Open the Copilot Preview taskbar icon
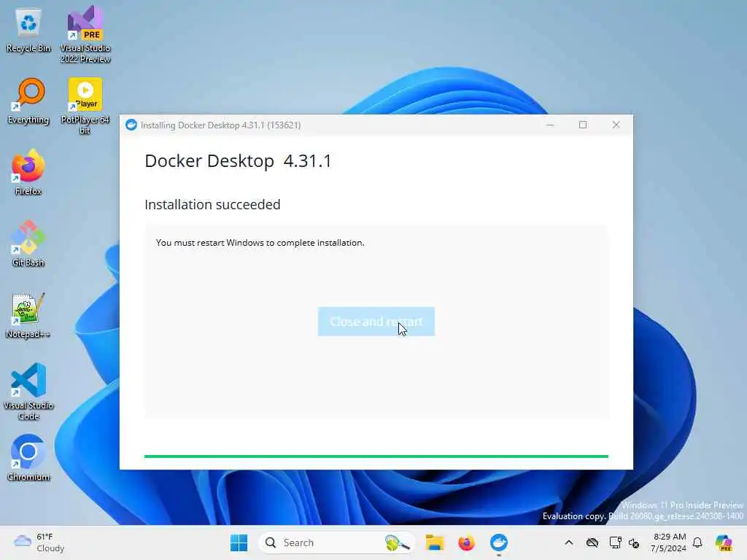The image size is (747, 560). (x=724, y=542)
